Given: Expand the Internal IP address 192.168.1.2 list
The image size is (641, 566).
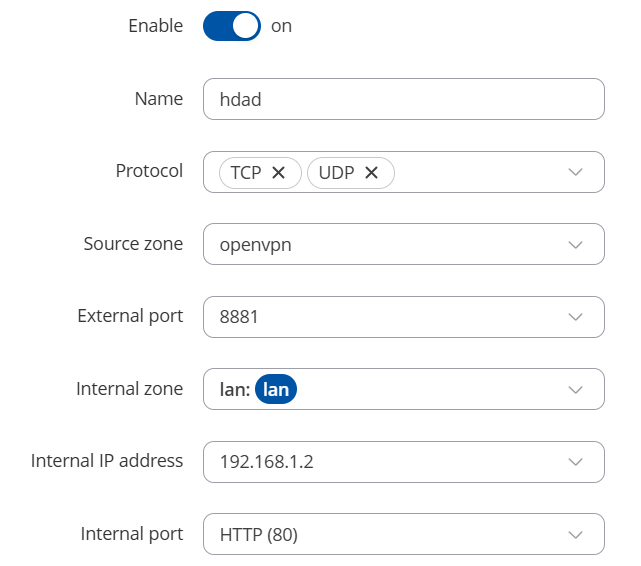Looking at the screenshot, I should (380, 462).
